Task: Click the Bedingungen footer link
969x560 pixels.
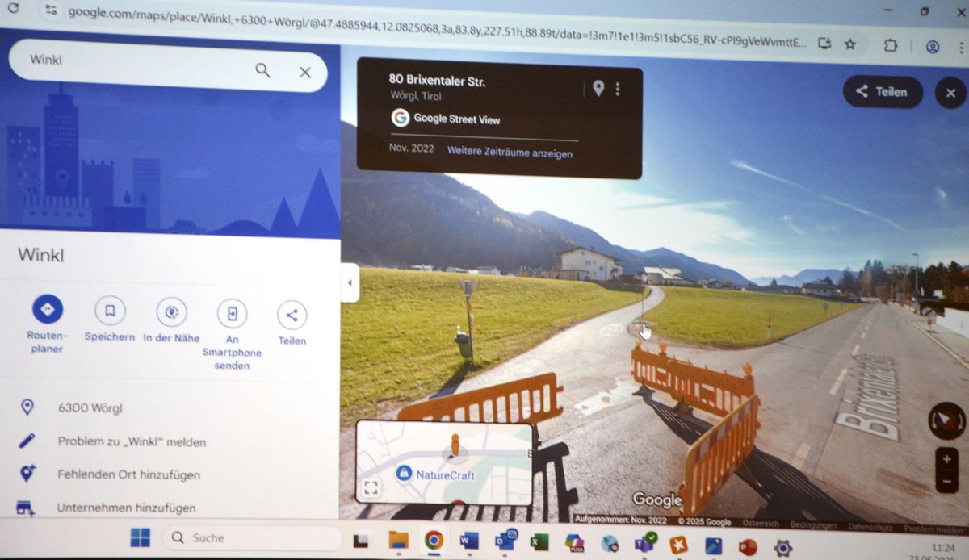Action: [x=813, y=524]
